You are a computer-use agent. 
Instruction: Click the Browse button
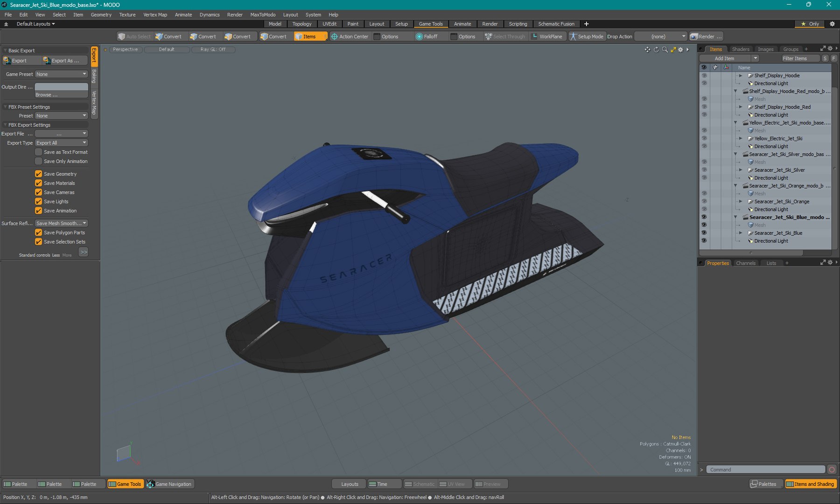(x=61, y=95)
